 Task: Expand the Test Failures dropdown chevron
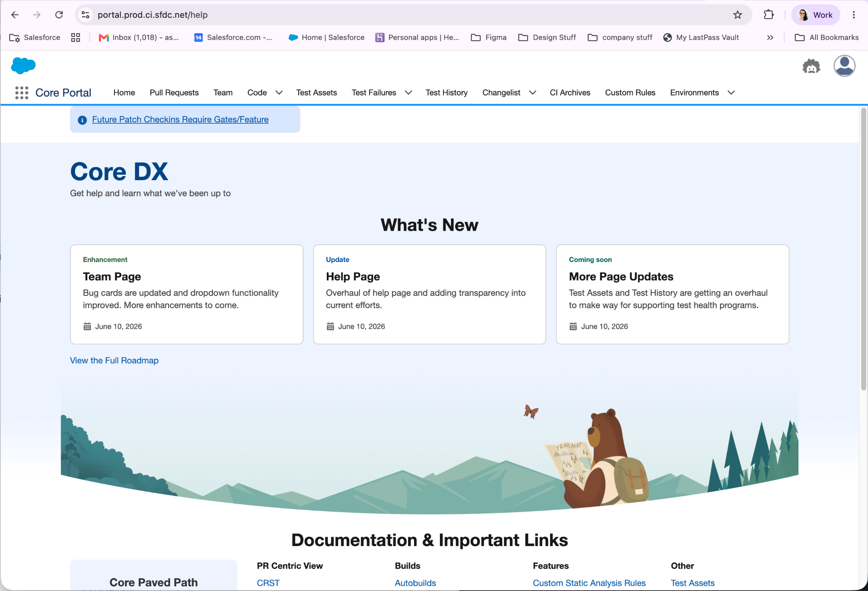pyautogui.click(x=409, y=92)
